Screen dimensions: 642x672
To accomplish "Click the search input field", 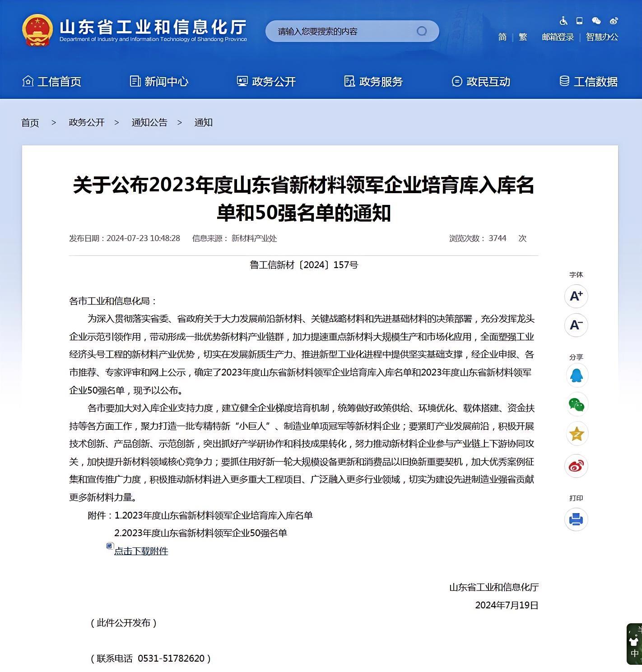I will click(343, 31).
